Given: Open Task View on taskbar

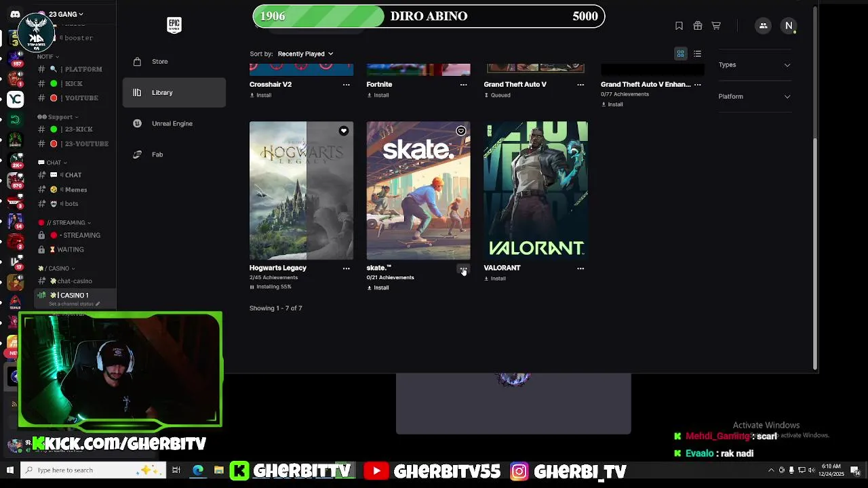Looking at the screenshot, I should [176, 470].
